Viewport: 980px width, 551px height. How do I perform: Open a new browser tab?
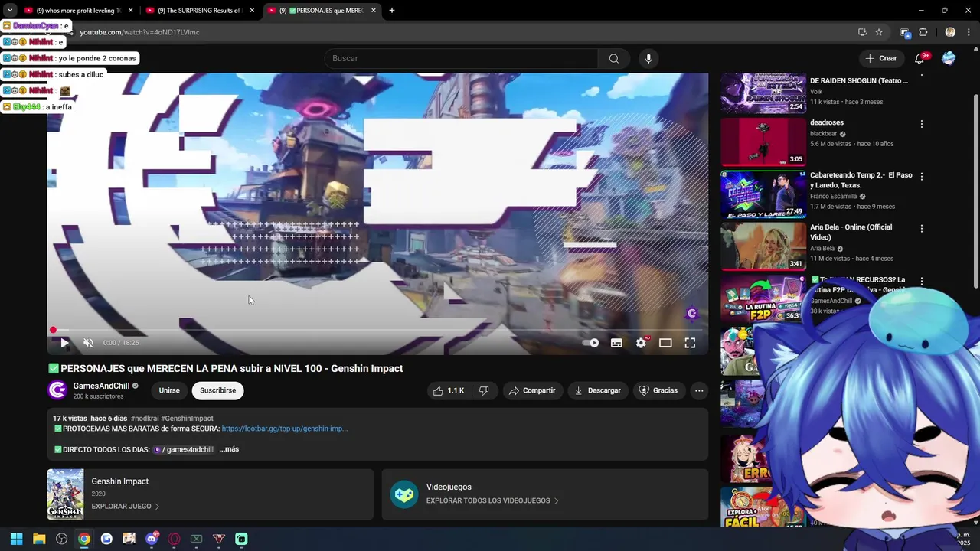[392, 11]
